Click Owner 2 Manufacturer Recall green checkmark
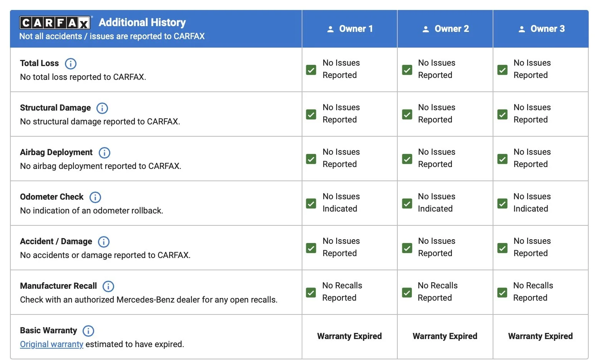The image size is (601, 364). [x=407, y=293]
